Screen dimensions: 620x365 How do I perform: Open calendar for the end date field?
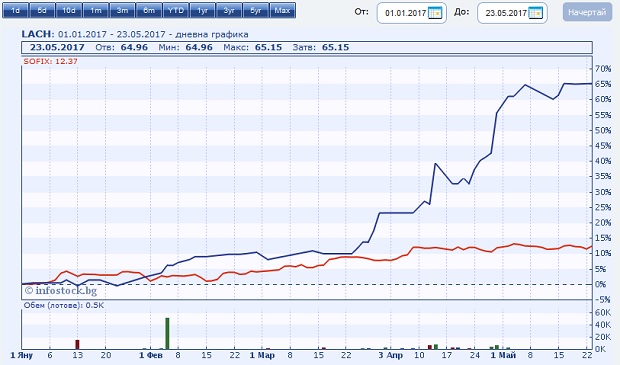(x=536, y=13)
